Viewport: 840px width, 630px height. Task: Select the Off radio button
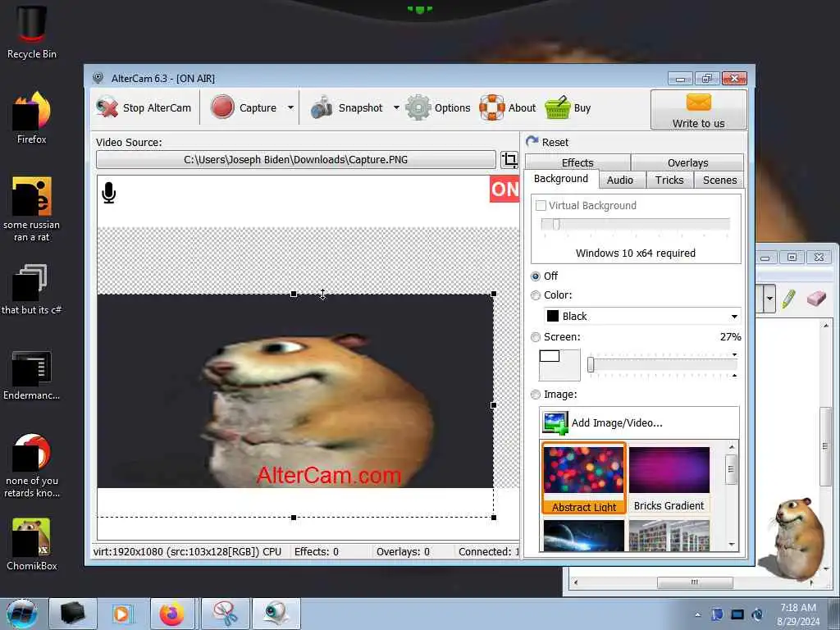(x=535, y=276)
